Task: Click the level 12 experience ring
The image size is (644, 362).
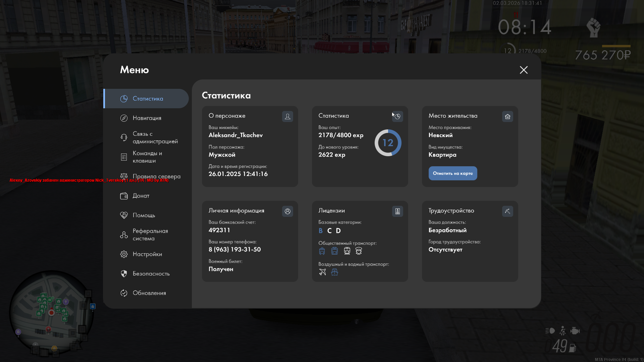Action: 388,143
